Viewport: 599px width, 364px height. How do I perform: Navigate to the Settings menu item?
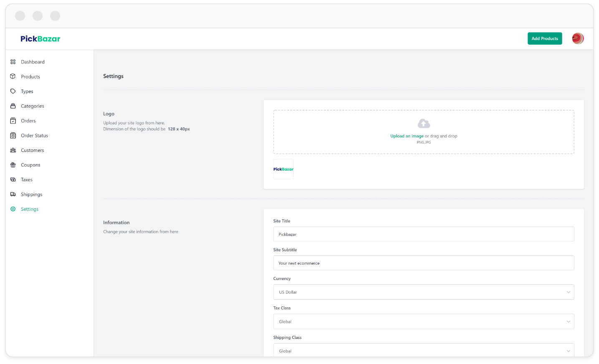pos(30,209)
